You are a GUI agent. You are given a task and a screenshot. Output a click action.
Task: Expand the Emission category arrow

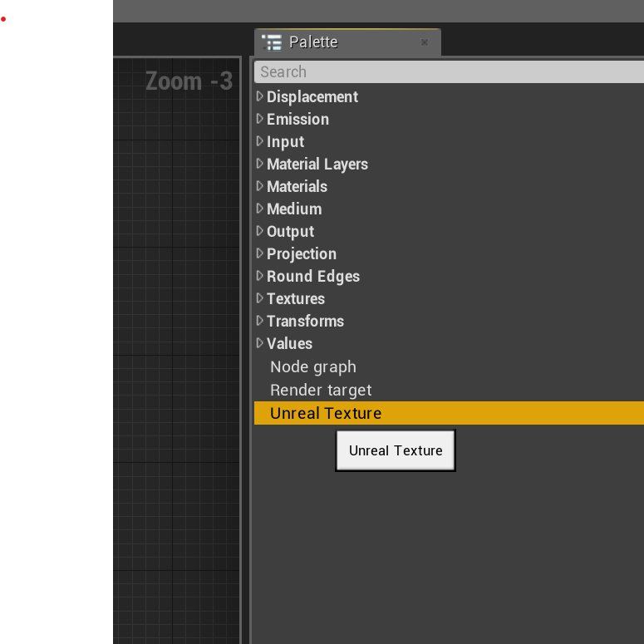259,119
